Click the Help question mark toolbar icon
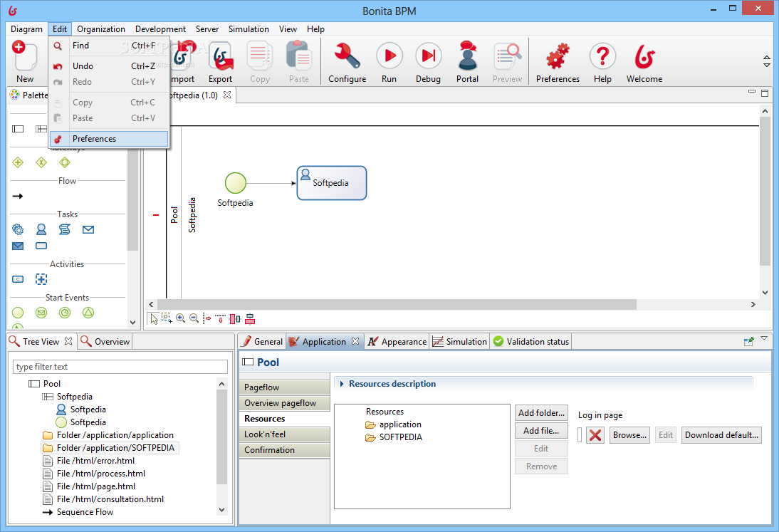This screenshot has width=779, height=532. point(602,61)
